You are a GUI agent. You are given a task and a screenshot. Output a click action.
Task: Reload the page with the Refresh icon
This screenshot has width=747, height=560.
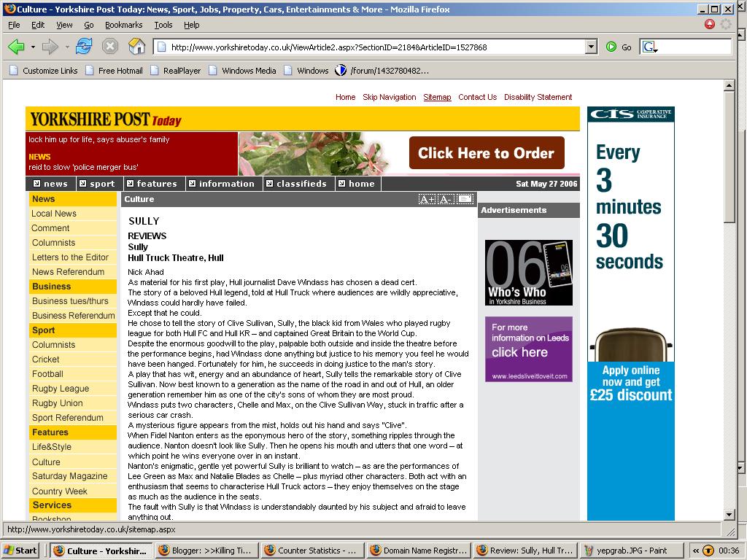84,47
